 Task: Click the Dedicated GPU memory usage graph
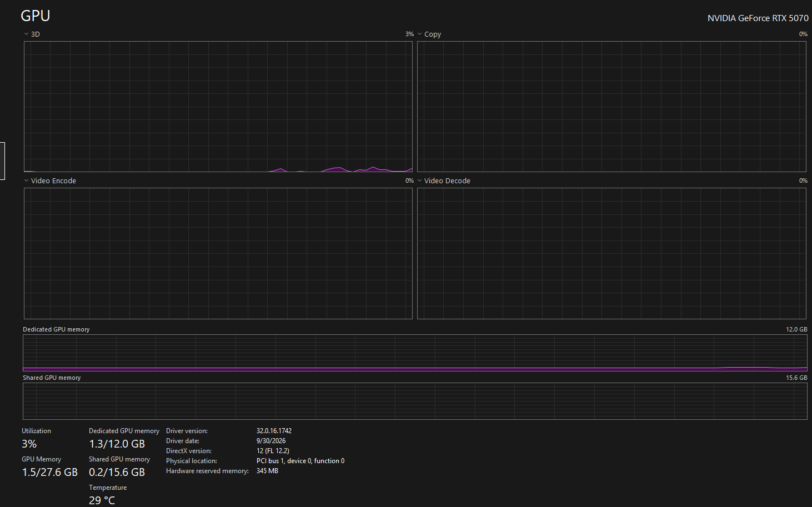tap(415, 353)
